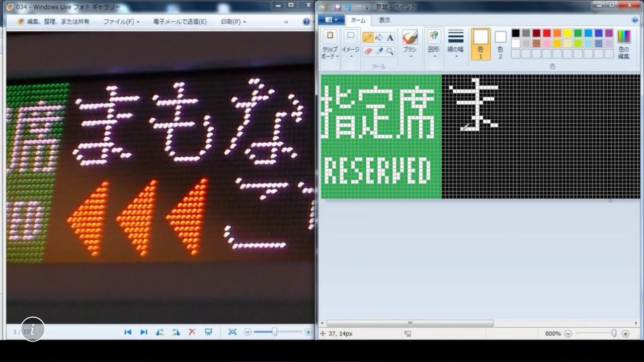Select the Eraser tool in Paint
Viewport: 644px width, 362px height.
368,51
